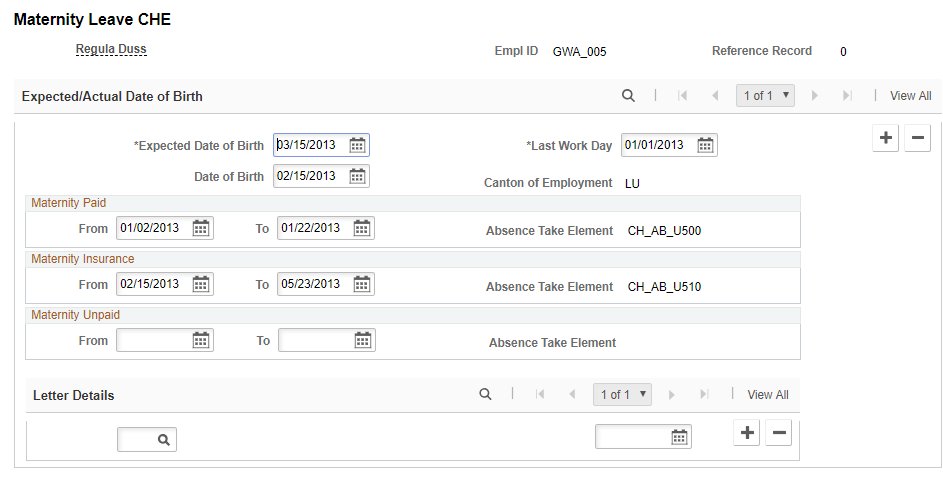Add a new Date of Birth row
Viewport: 943px width, 479px height.
click(x=885, y=138)
